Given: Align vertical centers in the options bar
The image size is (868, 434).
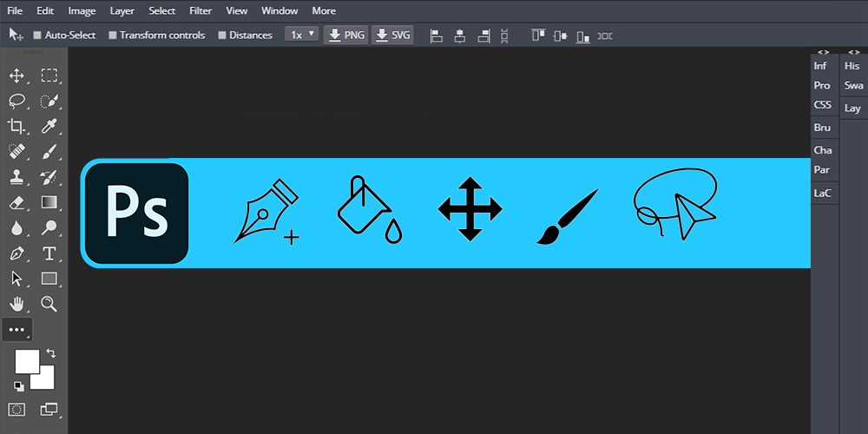Looking at the screenshot, I should pyautogui.click(x=560, y=36).
